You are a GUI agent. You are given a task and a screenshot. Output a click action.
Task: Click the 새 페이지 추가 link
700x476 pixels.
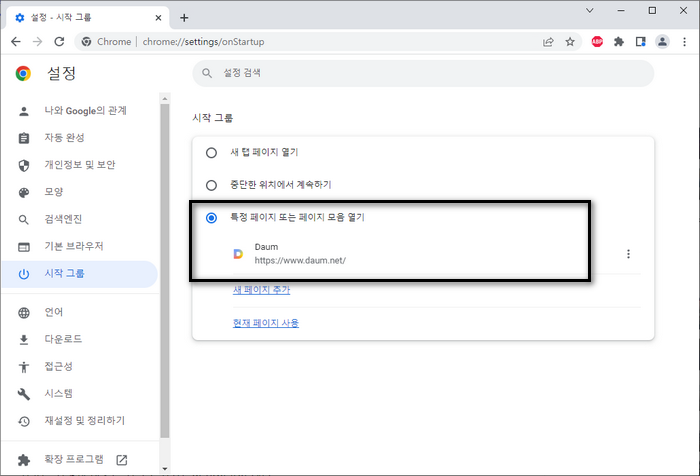262,289
